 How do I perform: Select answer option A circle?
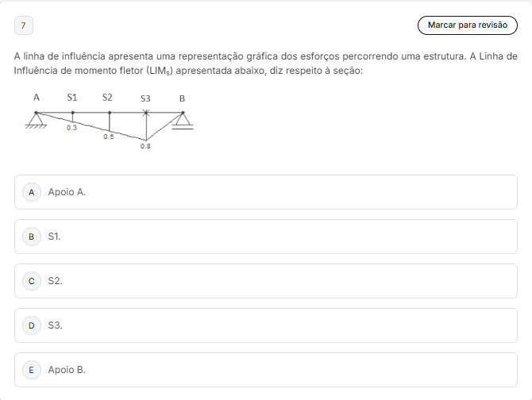[x=32, y=192]
